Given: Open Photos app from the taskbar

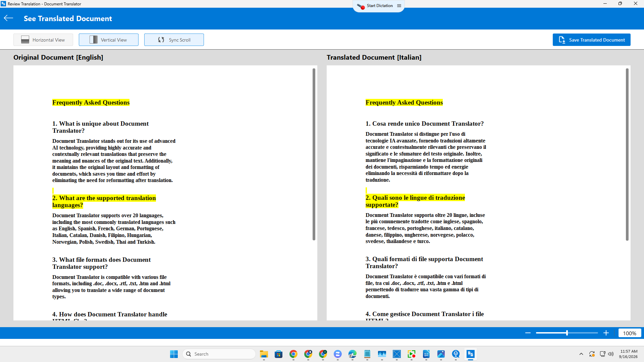Looking at the screenshot, I should [441, 354].
